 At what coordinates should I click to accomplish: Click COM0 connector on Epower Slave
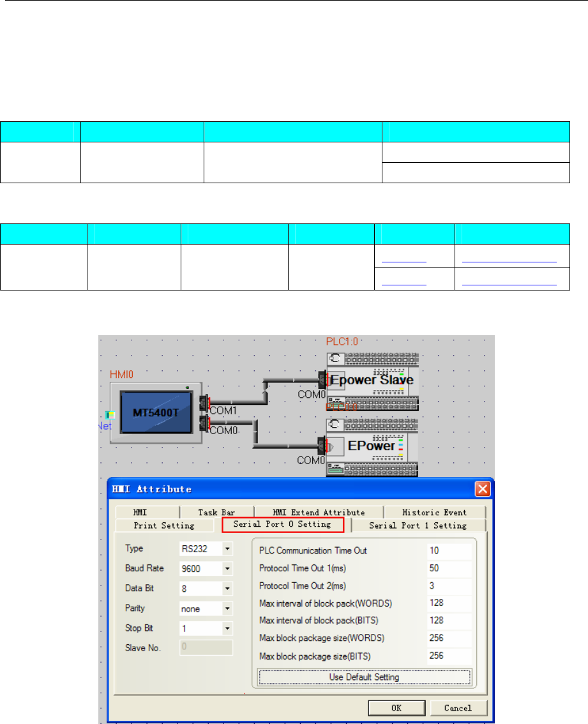pyautogui.click(x=322, y=381)
